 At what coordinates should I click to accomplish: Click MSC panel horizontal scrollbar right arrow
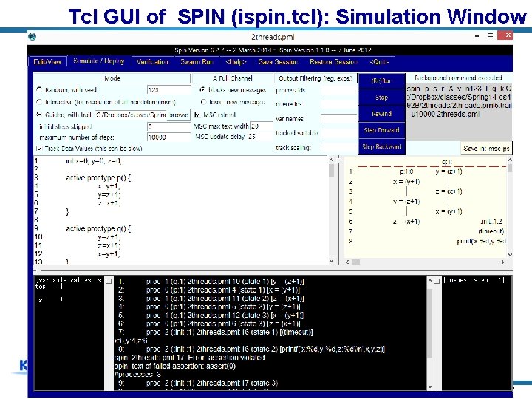[x=503, y=262]
